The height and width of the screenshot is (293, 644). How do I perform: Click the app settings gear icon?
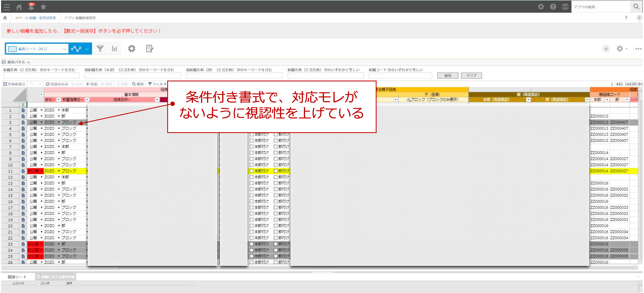(x=132, y=48)
